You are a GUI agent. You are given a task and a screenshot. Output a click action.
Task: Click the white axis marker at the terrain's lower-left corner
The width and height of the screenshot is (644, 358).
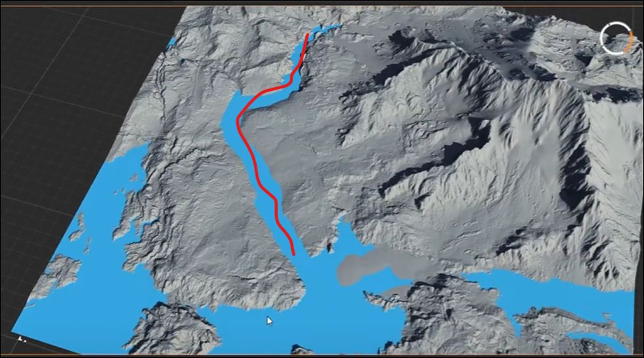point(22,339)
